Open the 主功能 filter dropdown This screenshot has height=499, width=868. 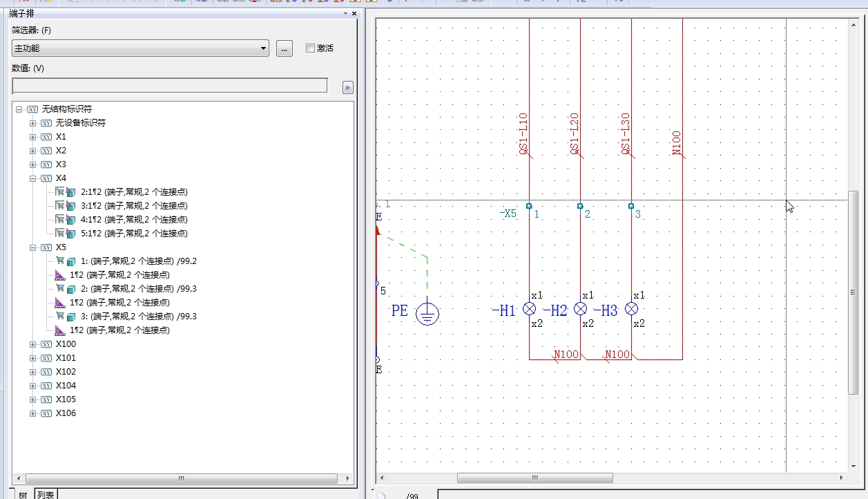pyautogui.click(x=263, y=48)
